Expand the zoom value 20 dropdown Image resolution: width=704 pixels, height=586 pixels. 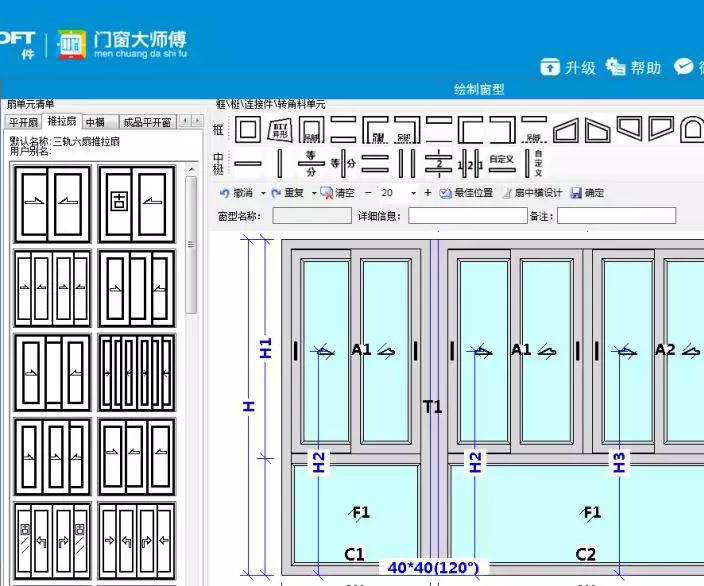(x=414, y=194)
